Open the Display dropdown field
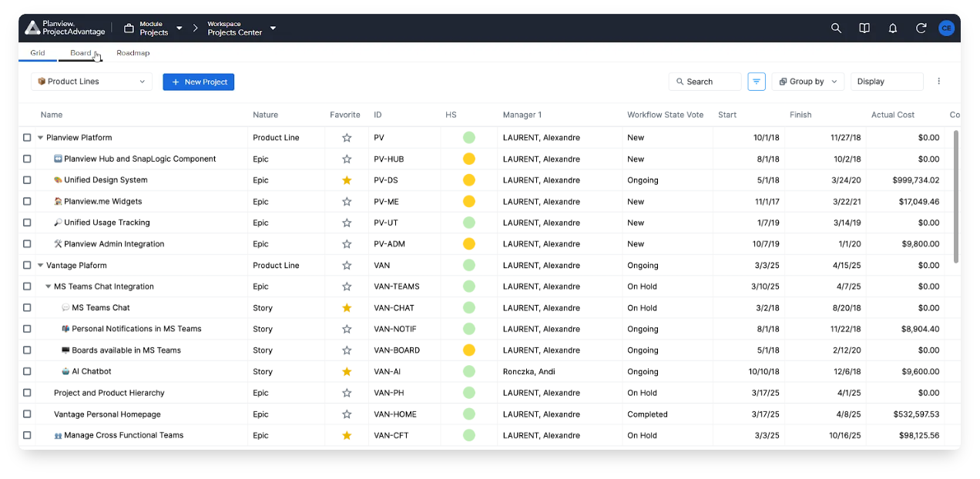The width and height of the screenshot is (980, 479). click(x=887, y=82)
